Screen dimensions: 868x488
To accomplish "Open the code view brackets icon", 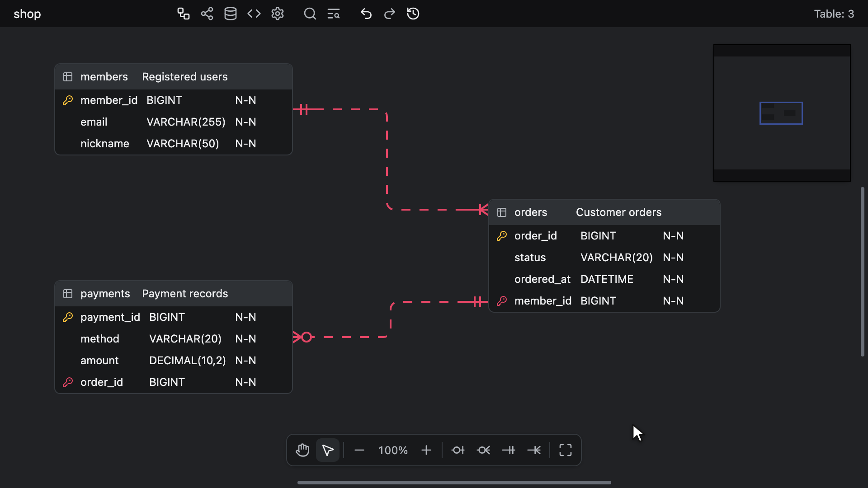I will (x=254, y=14).
